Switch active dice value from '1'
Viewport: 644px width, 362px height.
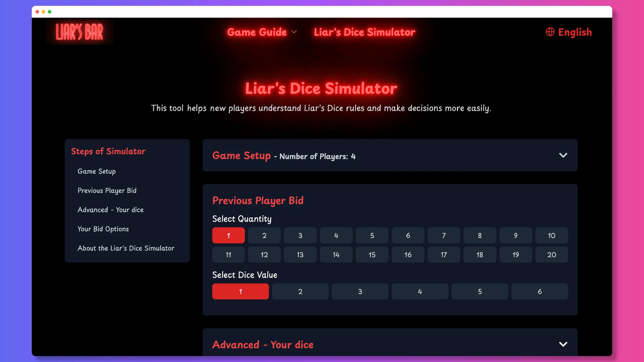[x=300, y=291]
